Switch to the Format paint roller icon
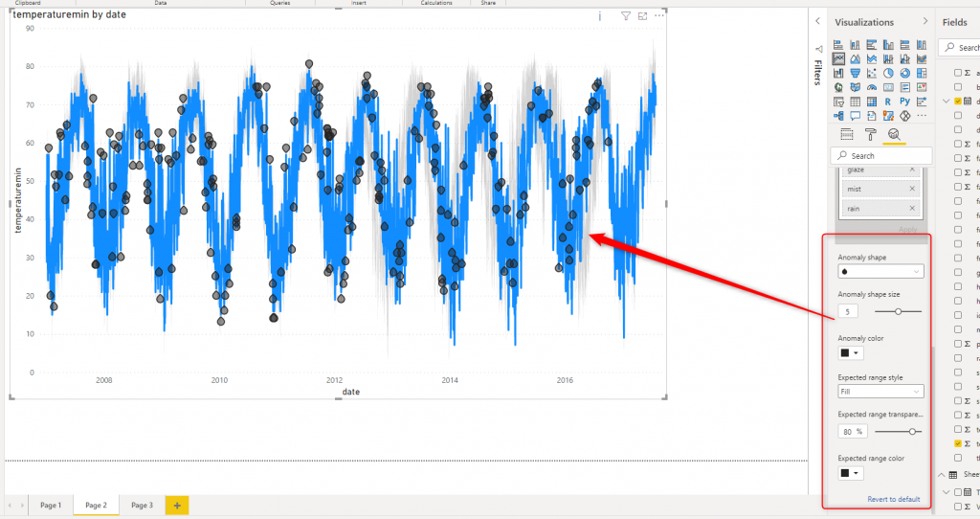The image size is (980, 519). pos(870,135)
